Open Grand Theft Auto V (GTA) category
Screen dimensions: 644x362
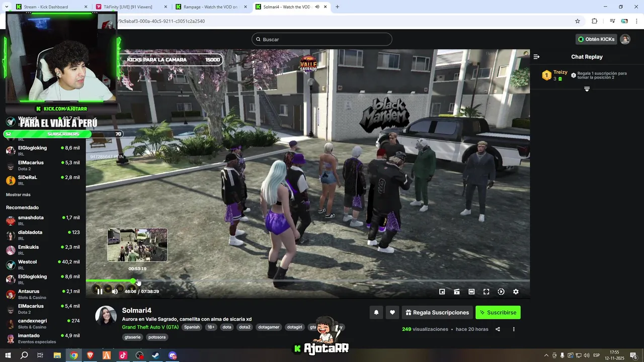tap(150, 327)
